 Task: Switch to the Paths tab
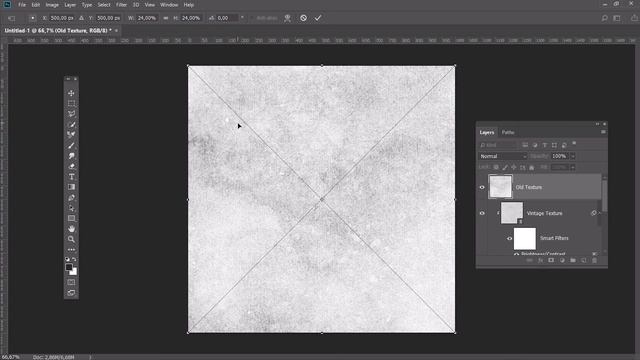point(508,133)
